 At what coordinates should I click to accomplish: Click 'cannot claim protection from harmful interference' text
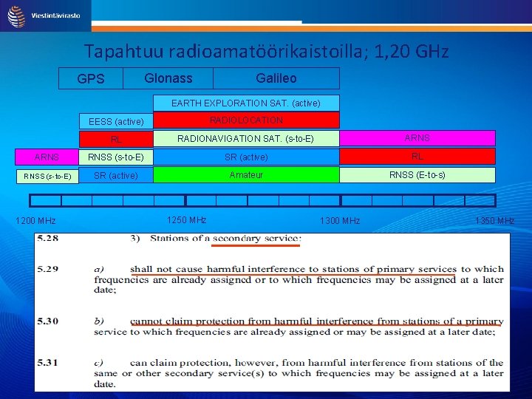tap(253, 321)
